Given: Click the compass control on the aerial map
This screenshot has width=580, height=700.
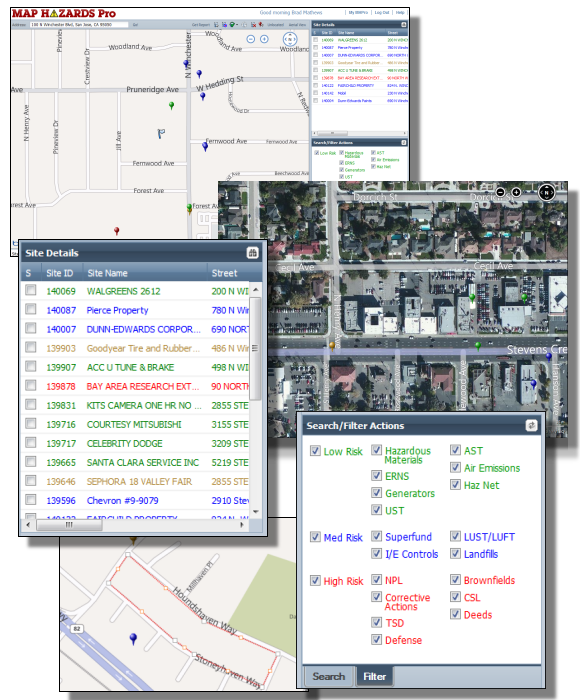Looking at the screenshot, I should pos(547,192).
